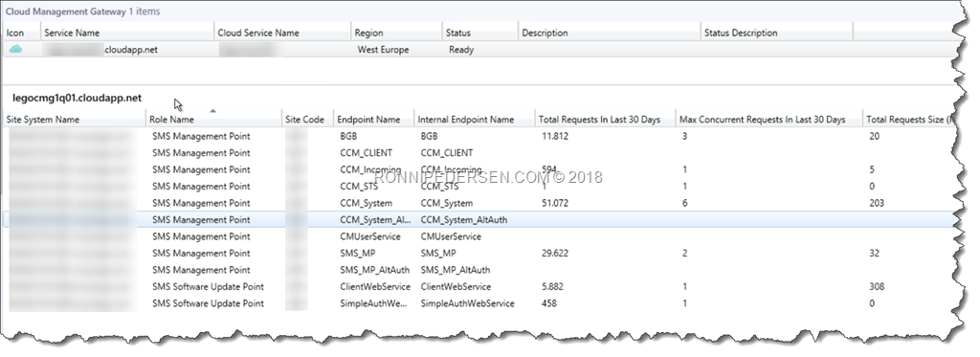Select the cloud icon in the gateway row

pyautogui.click(x=15, y=49)
